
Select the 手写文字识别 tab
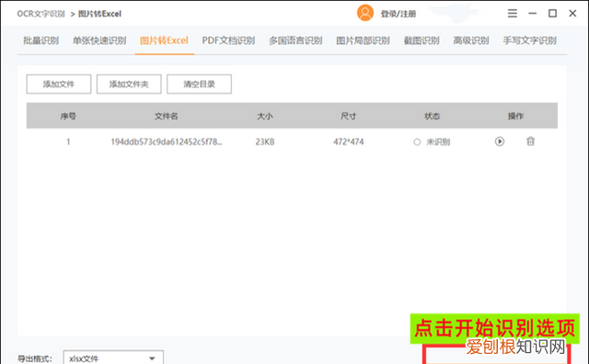pos(530,40)
